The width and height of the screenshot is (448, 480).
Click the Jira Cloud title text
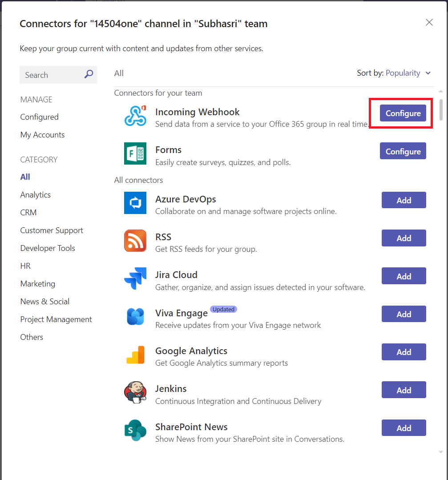tap(176, 275)
